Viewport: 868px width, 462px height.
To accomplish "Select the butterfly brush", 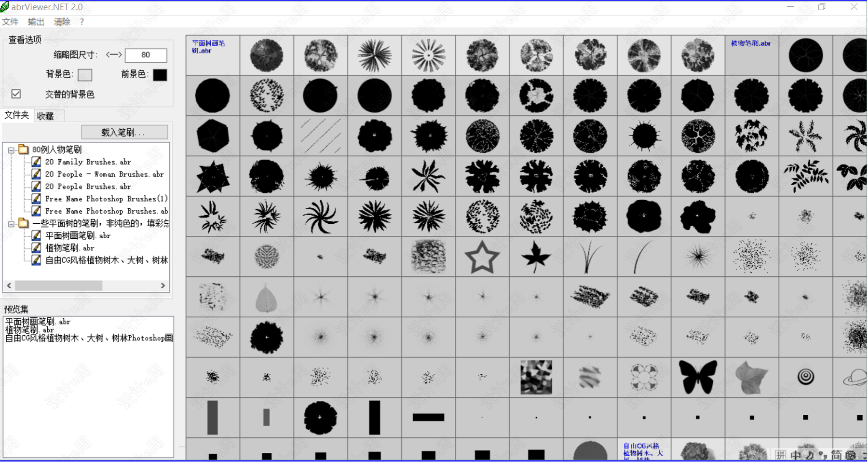I will pyautogui.click(x=698, y=377).
